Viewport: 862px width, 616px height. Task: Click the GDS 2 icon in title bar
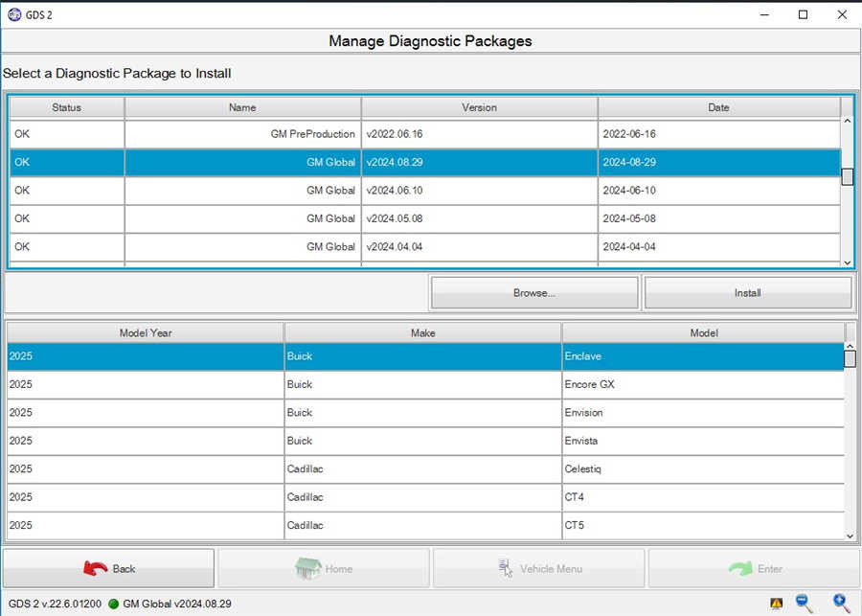click(15, 14)
